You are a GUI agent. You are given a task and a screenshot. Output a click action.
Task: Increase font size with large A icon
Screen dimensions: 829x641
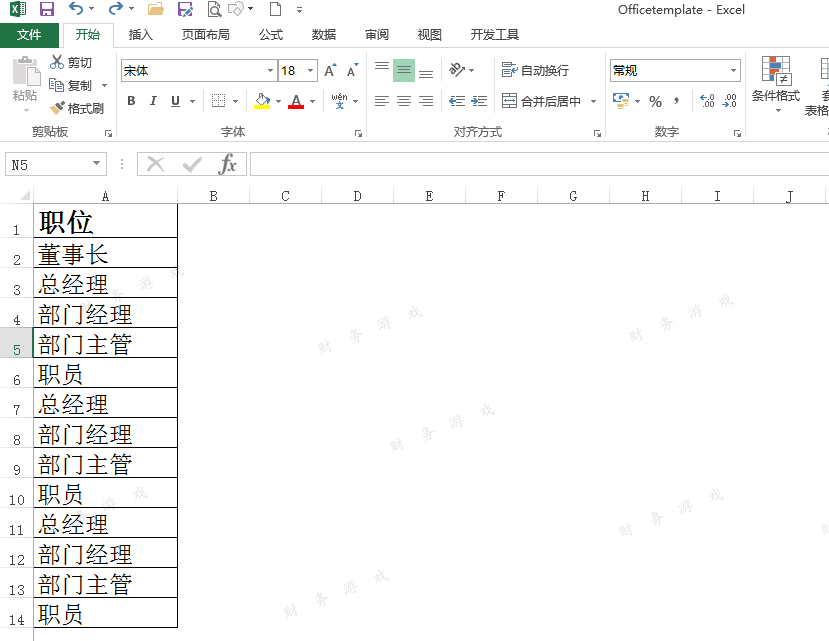[x=330, y=70]
